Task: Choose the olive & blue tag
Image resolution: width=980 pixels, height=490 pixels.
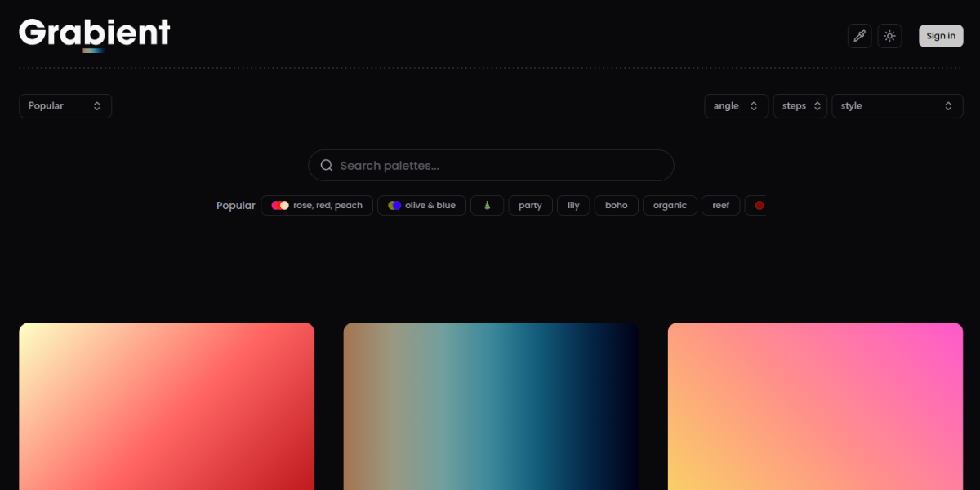Action: coord(421,206)
